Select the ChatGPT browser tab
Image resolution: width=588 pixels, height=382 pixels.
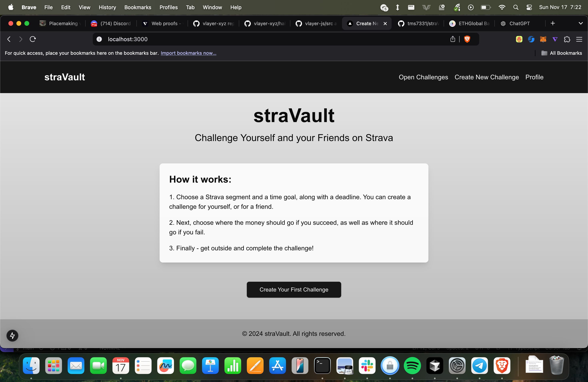(520, 23)
